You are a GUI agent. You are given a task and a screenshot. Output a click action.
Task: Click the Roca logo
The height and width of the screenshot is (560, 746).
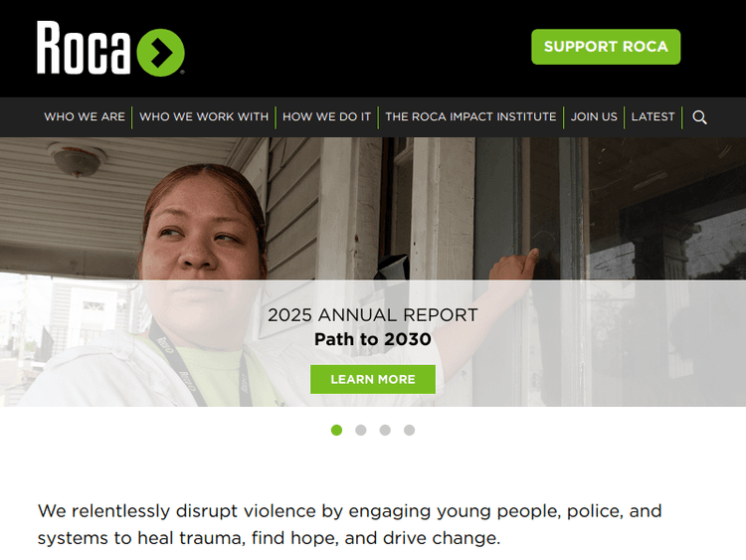click(x=110, y=48)
